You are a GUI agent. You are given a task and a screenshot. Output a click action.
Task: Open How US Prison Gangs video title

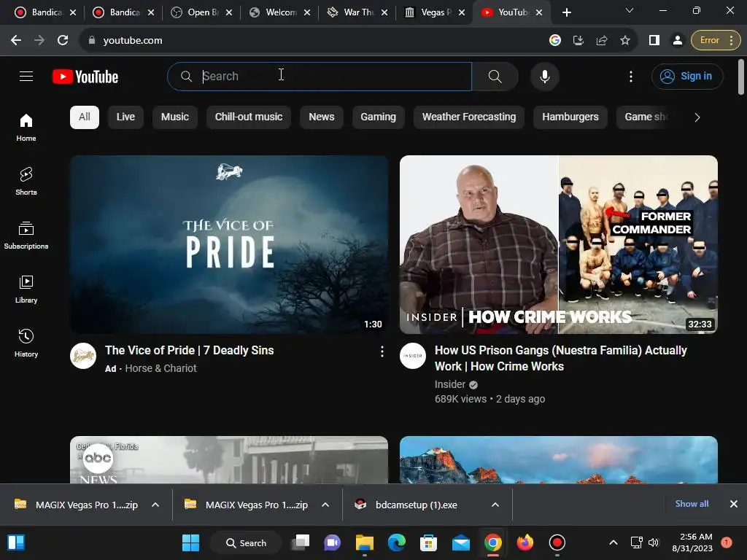point(561,358)
